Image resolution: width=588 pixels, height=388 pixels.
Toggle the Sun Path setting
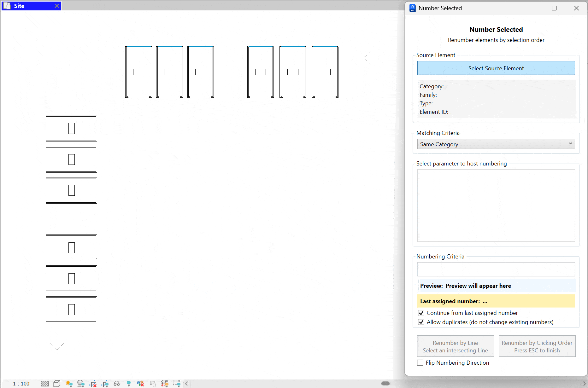[69, 383]
